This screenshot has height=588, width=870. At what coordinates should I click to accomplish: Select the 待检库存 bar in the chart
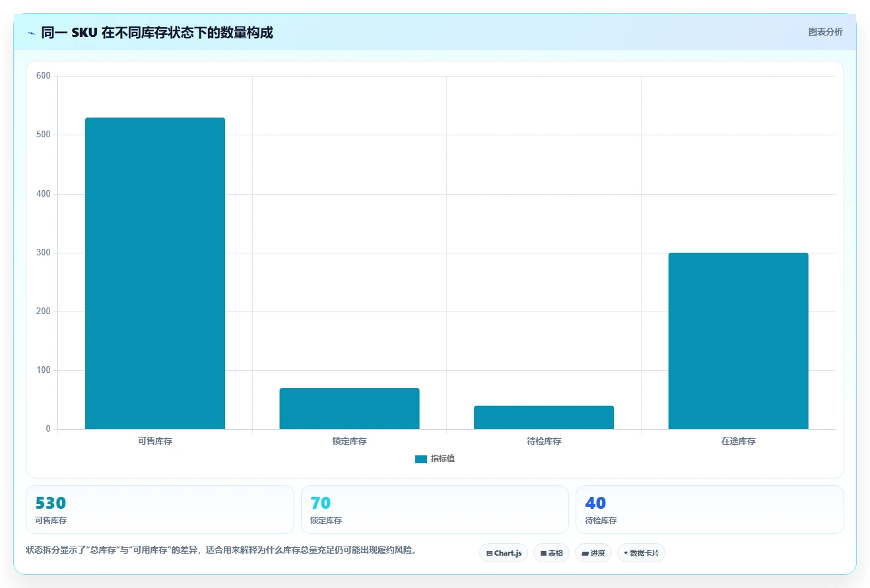coord(544,417)
